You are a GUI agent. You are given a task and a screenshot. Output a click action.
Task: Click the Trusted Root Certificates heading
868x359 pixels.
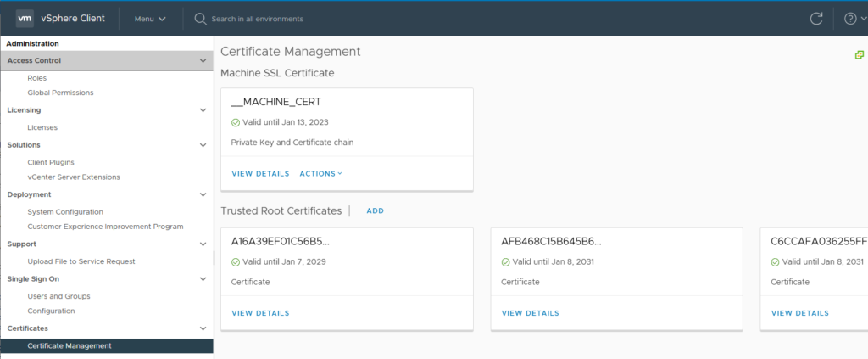[281, 211]
